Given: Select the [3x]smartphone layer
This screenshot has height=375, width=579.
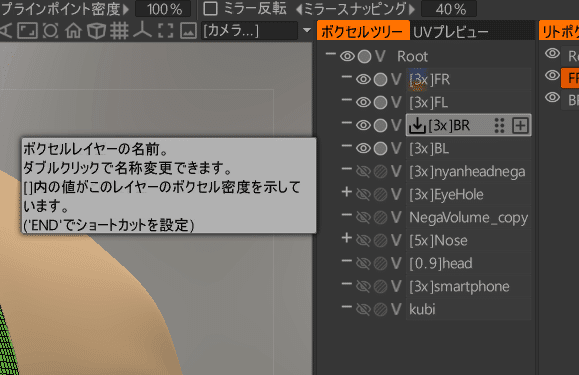Looking at the screenshot, I should tap(468, 286).
